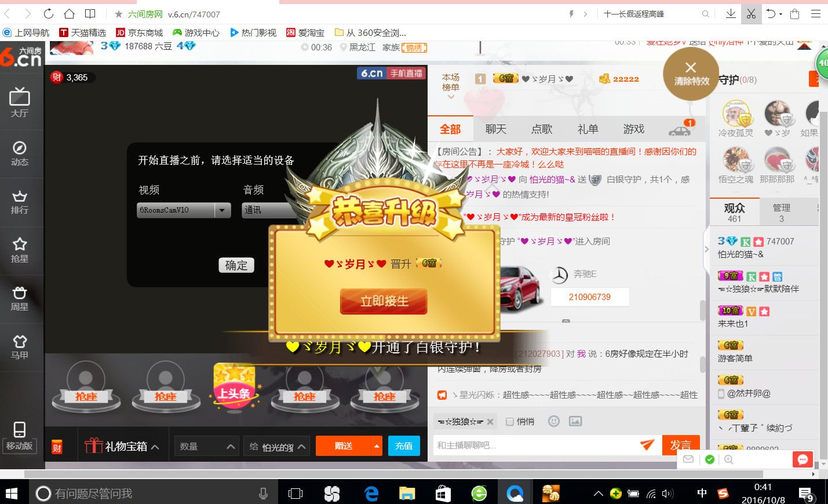Open the 马甲 shirt icon

[20, 347]
